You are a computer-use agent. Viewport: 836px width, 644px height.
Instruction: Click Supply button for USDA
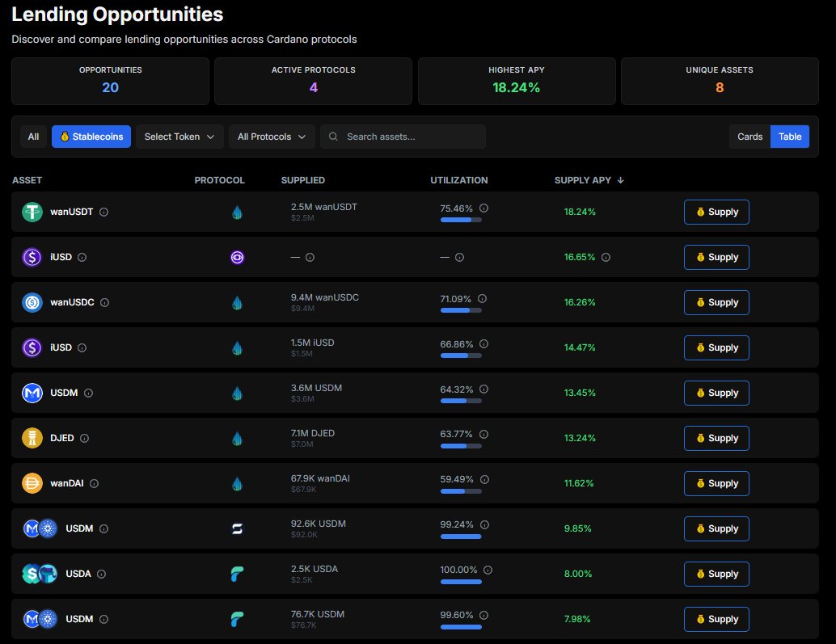pyautogui.click(x=716, y=575)
